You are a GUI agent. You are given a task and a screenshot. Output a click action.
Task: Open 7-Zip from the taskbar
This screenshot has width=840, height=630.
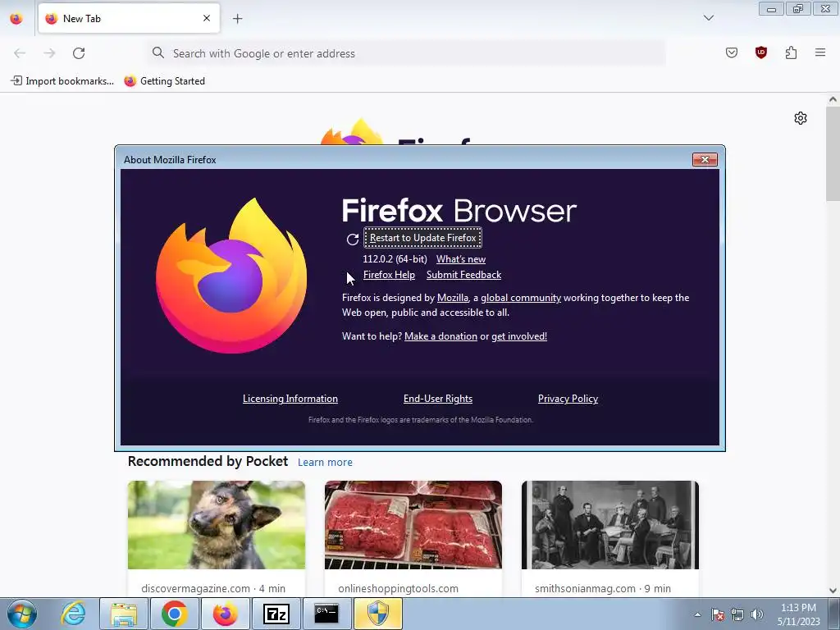click(276, 614)
